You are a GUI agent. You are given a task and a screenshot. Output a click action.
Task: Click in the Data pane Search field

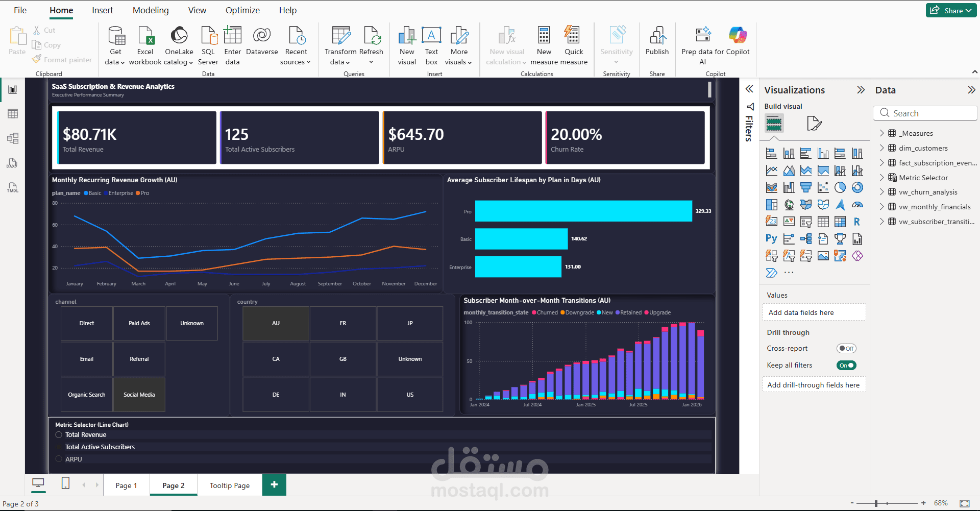point(925,113)
